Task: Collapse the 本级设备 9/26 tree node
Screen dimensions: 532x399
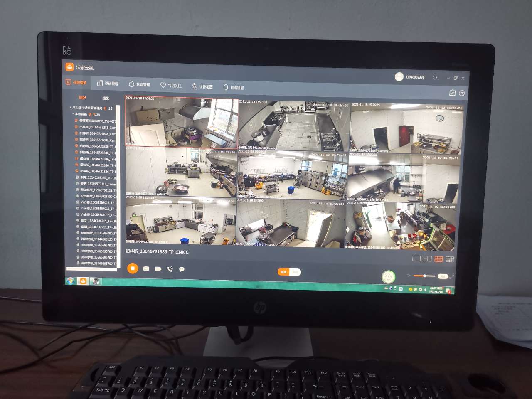Action: coord(73,114)
